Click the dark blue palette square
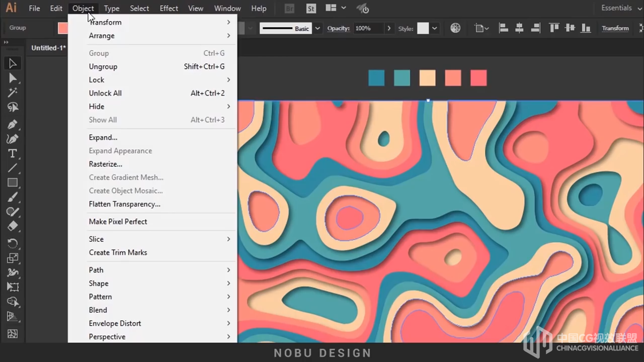The width and height of the screenshot is (644, 362). (376, 78)
